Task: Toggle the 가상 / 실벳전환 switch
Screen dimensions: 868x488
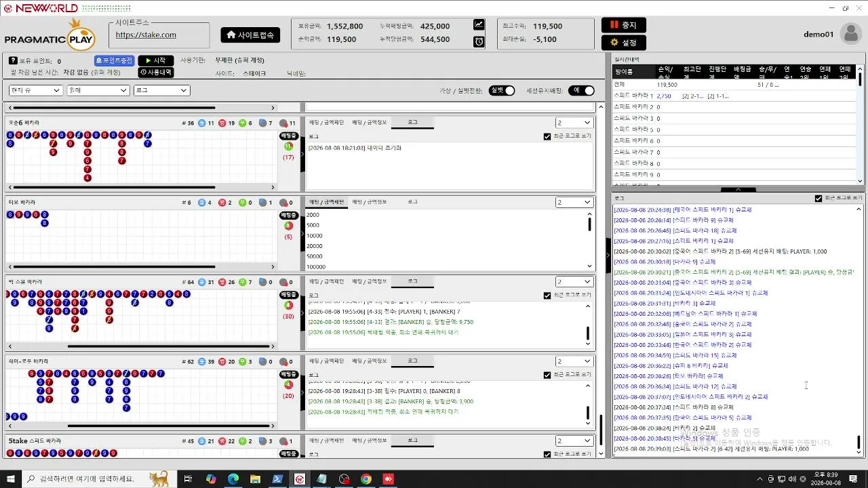Action: 502,91
